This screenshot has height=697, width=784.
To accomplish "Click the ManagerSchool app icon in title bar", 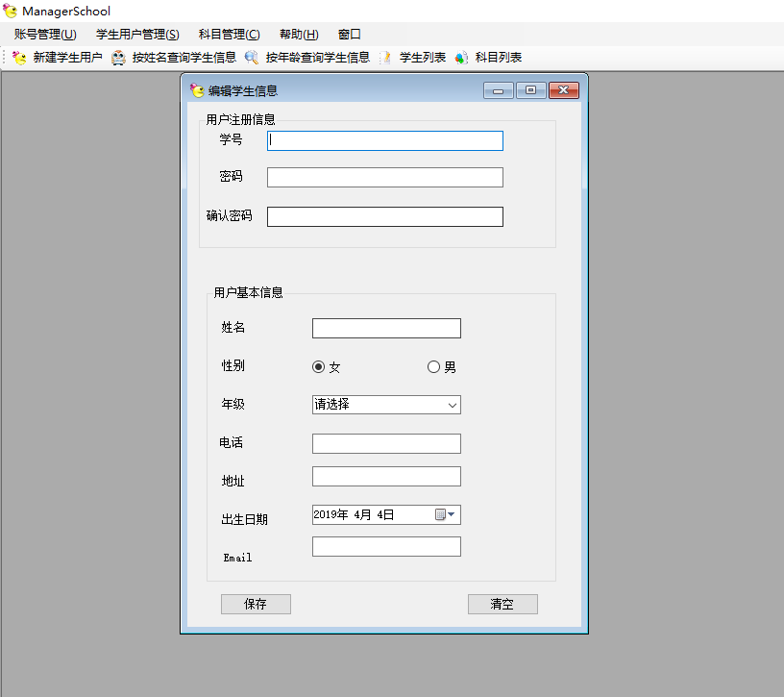I will pyautogui.click(x=11, y=12).
